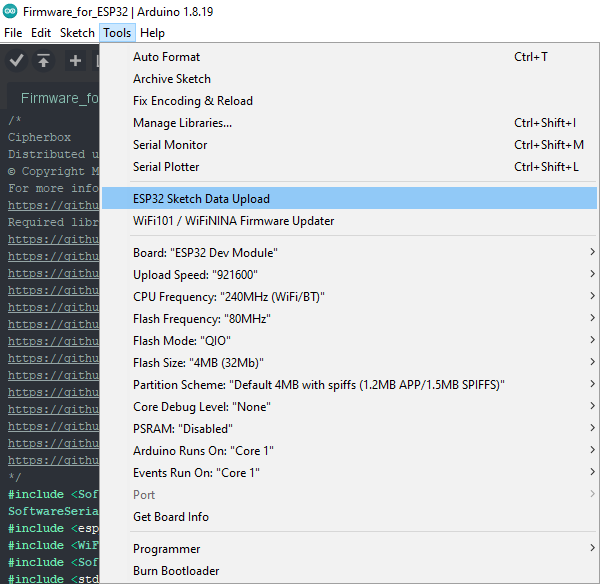The width and height of the screenshot is (600, 584).
Task: Expand Core Debug Level: "None" submenu
Action: (349, 407)
